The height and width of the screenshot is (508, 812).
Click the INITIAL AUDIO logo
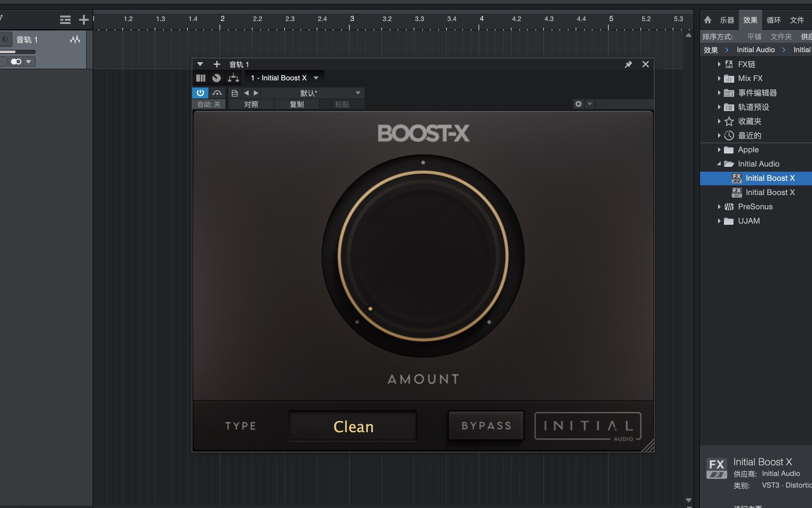(x=588, y=427)
